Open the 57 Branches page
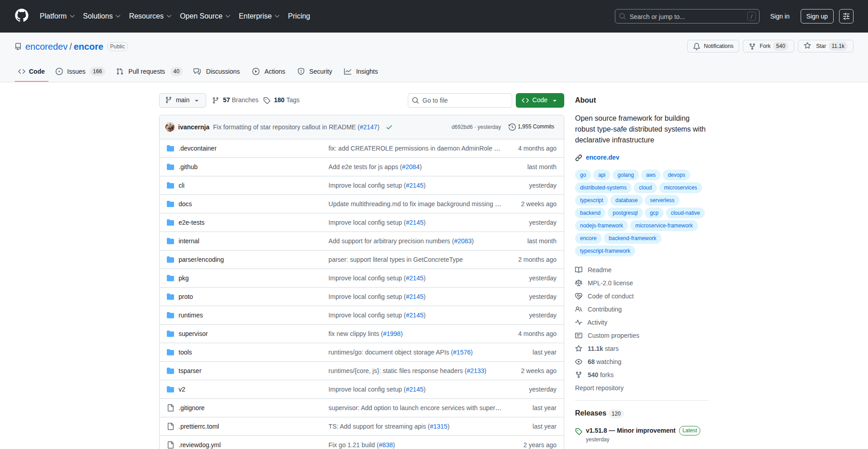Image resolution: width=868 pixels, height=449 pixels. pyautogui.click(x=236, y=100)
